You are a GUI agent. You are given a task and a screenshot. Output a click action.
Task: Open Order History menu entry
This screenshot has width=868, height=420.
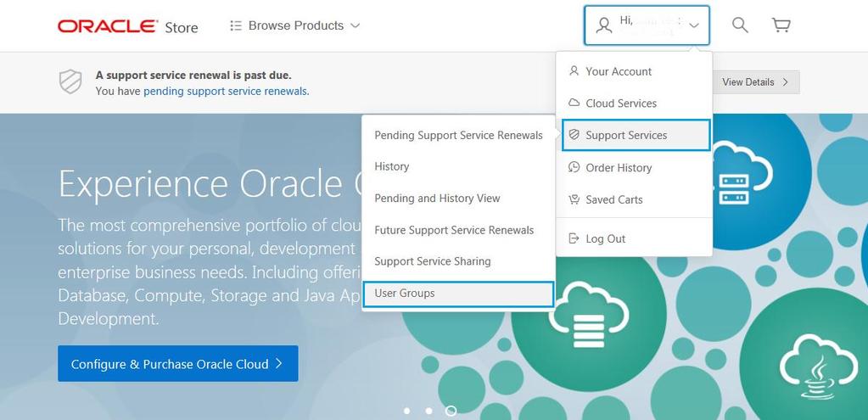[634, 168]
